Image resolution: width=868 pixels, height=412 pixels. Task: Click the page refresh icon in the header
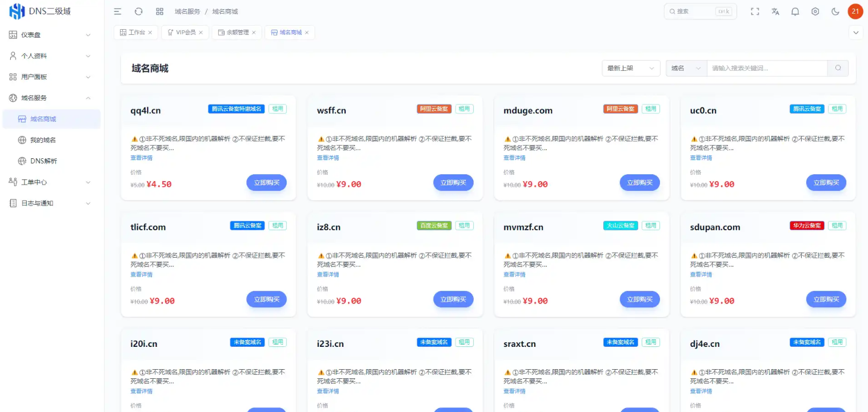138,11
